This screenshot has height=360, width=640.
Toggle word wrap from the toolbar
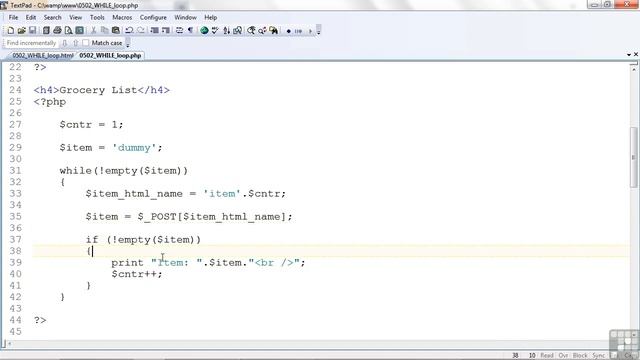(179, 31)
